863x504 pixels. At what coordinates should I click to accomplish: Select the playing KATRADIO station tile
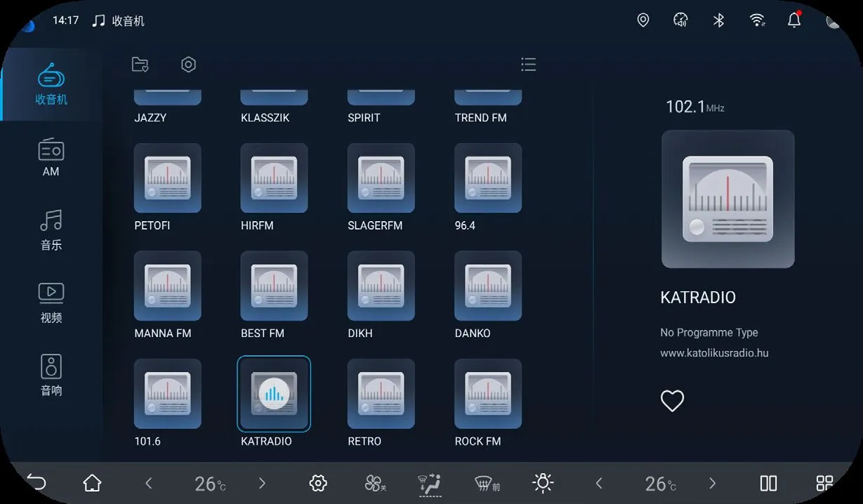pyautogui.click(x=274, y=394)
